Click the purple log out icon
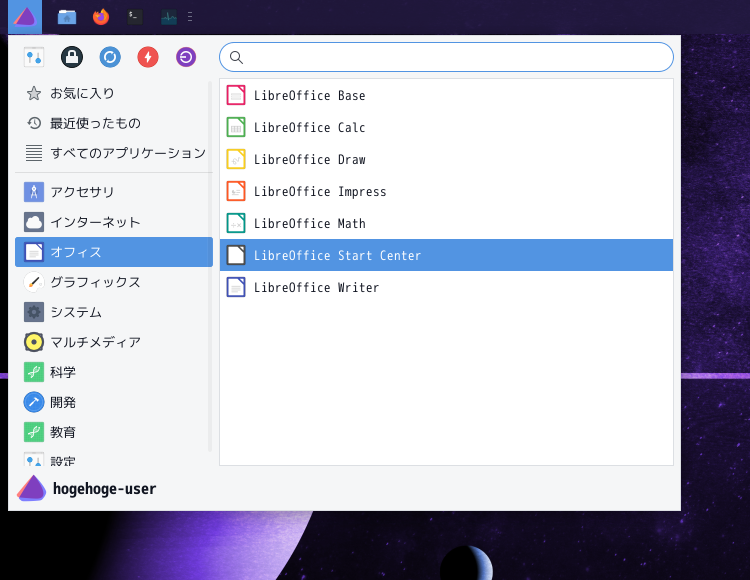 [x=186, y=57]
